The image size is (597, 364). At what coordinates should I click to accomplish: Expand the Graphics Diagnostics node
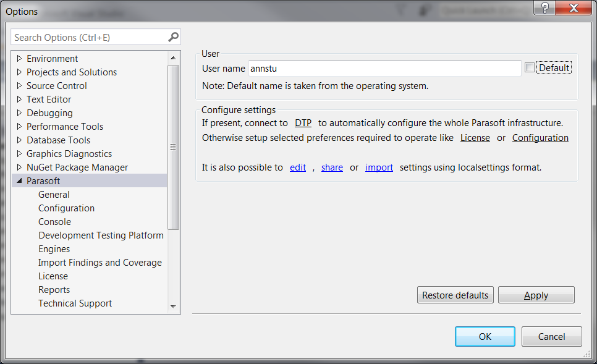tap(19, 154)
